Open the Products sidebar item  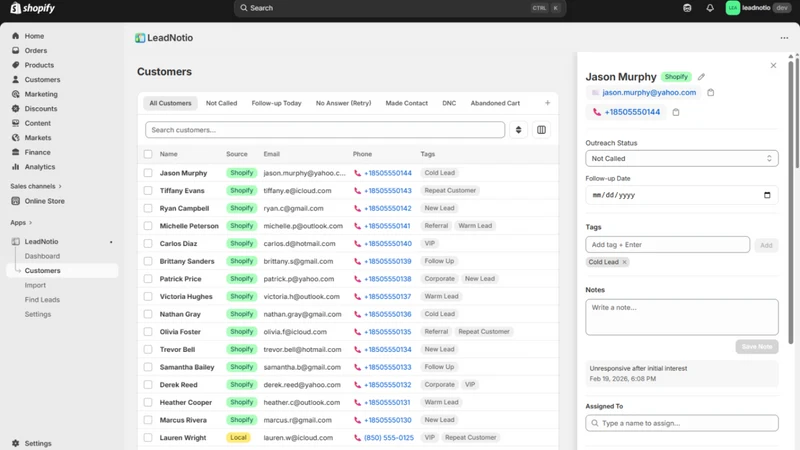(39, 65)
